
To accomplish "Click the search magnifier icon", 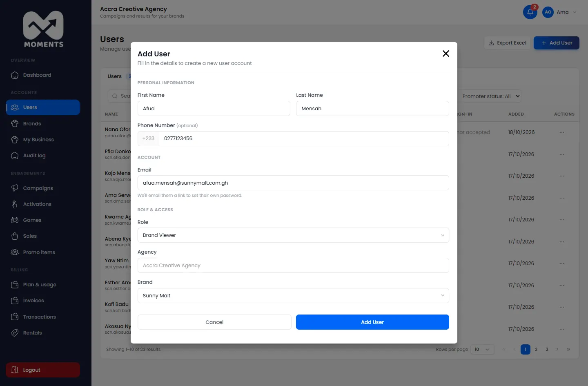I will [115, 96].
